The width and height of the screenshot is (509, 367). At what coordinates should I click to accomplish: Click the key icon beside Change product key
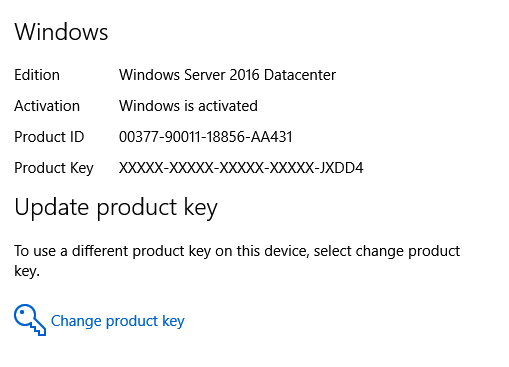(x=30, y=319)
